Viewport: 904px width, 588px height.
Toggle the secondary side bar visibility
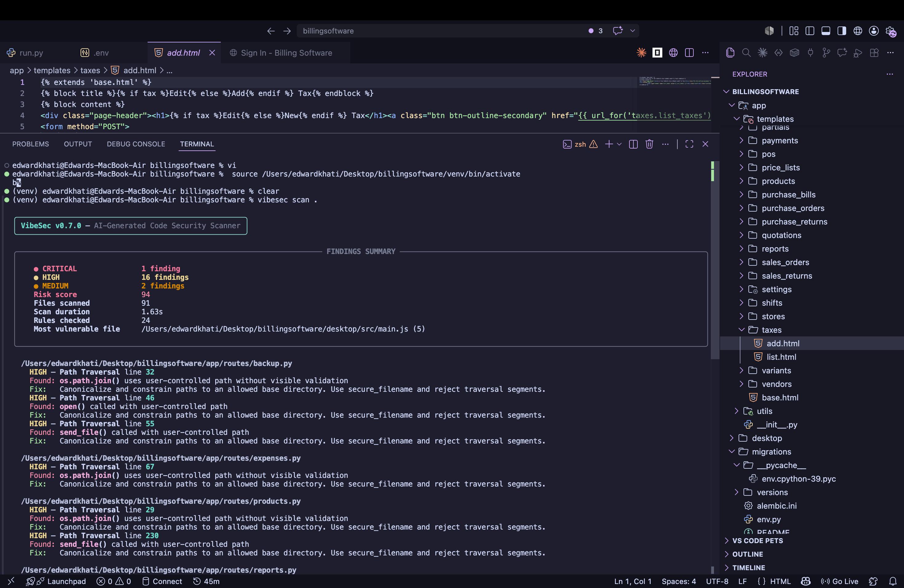tap(842, 31)
